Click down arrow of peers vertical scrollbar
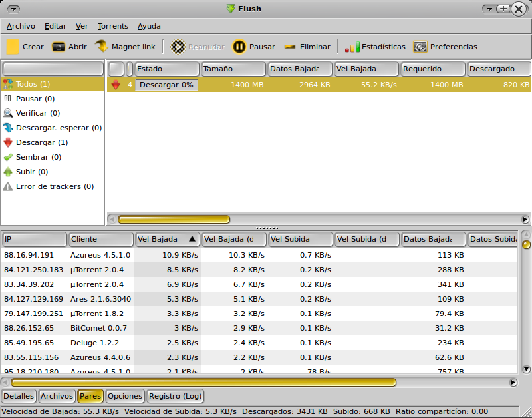The width and height of the screenshot is (532, 418). click(526, 369)
